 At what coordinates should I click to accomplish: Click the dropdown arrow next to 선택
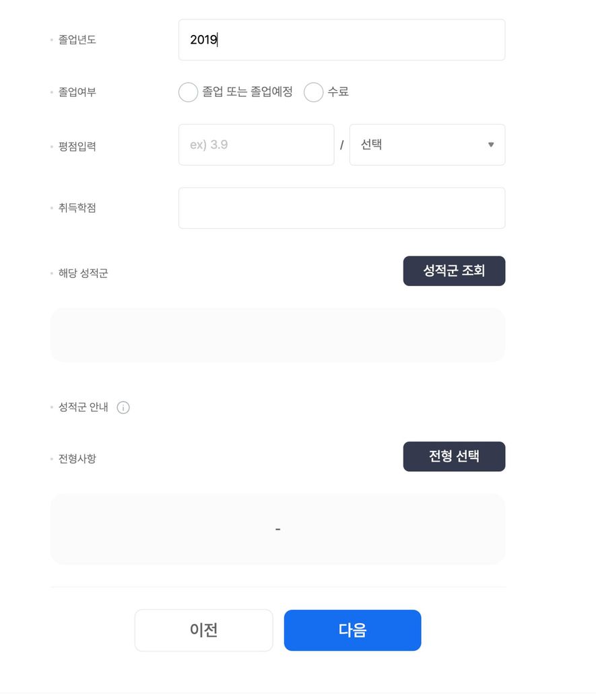coord(491,145)
